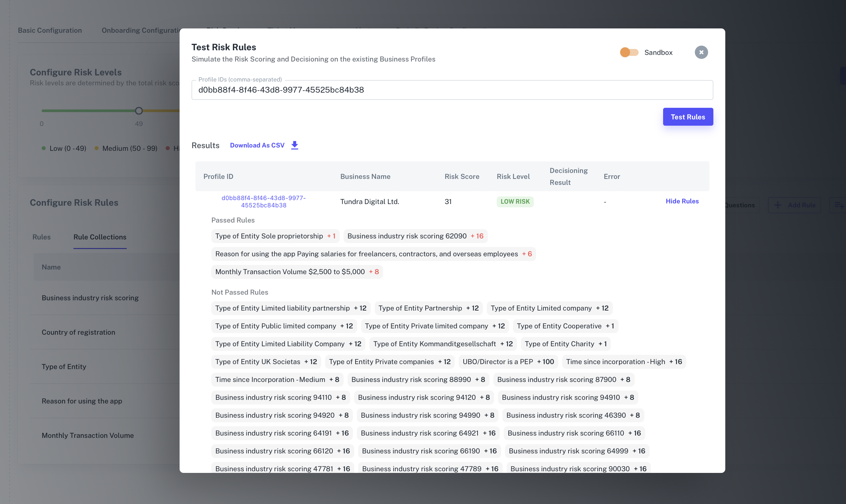Click Type of Entity Sole proprietorship chip

click(275, 236)
